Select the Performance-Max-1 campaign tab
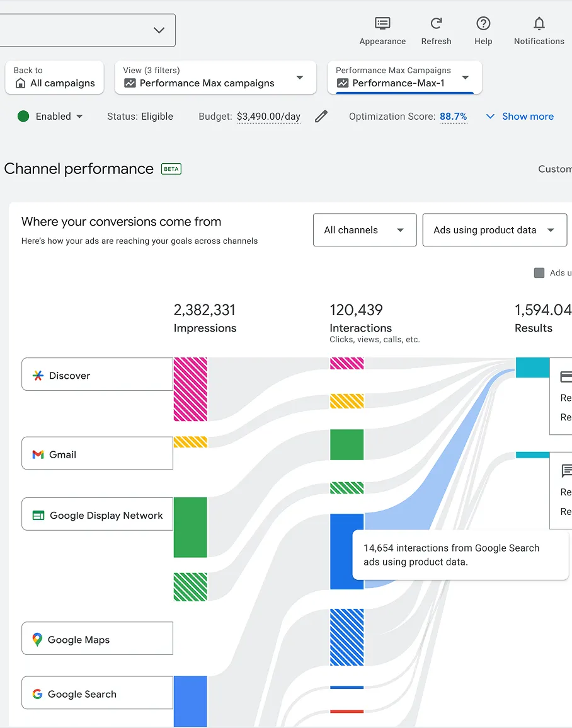572x728 pixels. pyautogui.click(x=404, y=78)
